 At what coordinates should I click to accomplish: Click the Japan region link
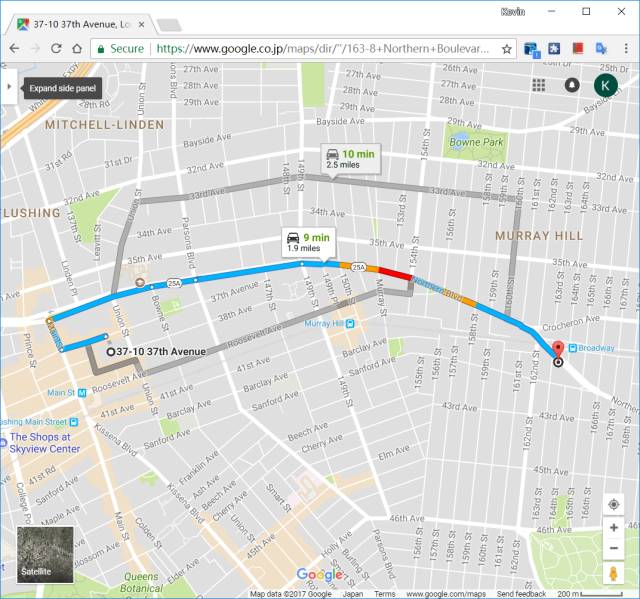[x=353, y=594]
